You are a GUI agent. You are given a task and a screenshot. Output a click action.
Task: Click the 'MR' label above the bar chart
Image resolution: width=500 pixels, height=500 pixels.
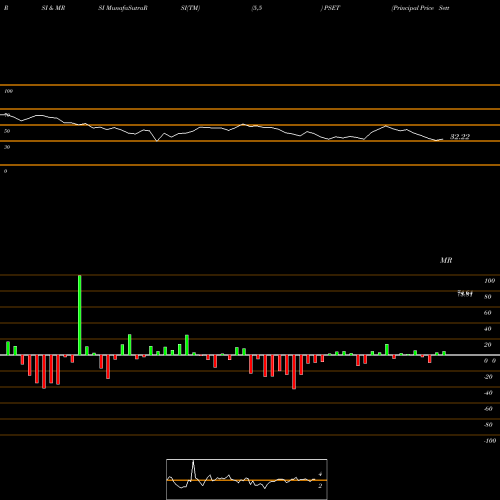[x=446, y=260]
